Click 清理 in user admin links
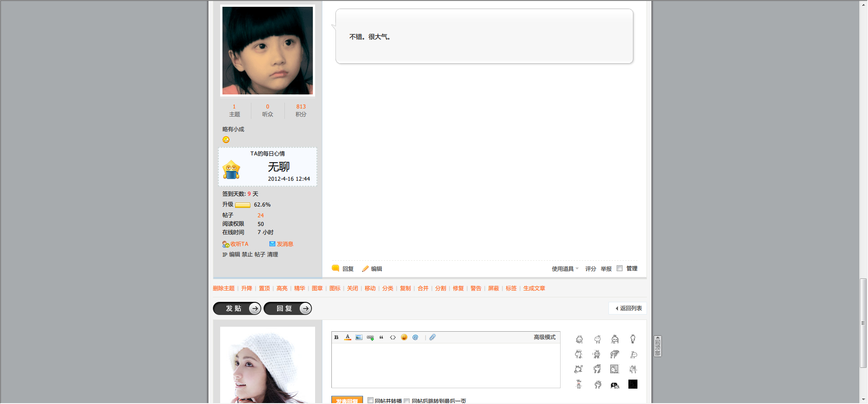Image resolution: width=868 pixels, height=404 pixels. tap(273, 255)
